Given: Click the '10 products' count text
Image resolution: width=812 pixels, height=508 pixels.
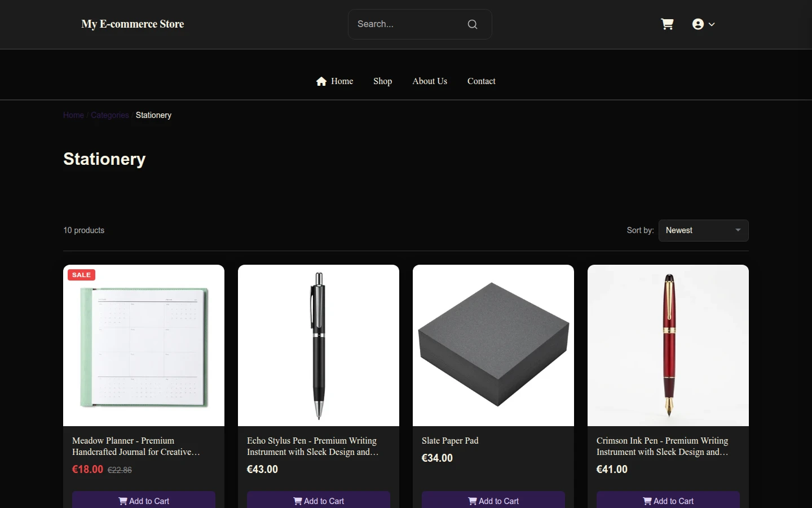Looking at the screenshot, I should click(84, 230).
